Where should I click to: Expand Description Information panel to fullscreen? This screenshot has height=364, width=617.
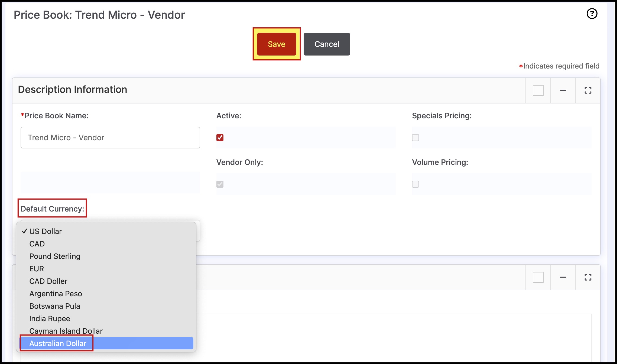588,90
